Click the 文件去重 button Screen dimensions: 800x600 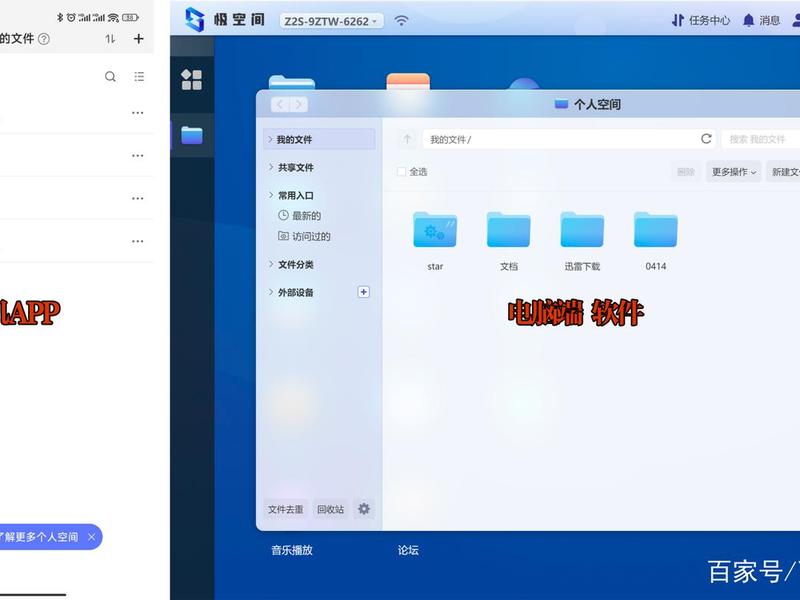point(286,509)
